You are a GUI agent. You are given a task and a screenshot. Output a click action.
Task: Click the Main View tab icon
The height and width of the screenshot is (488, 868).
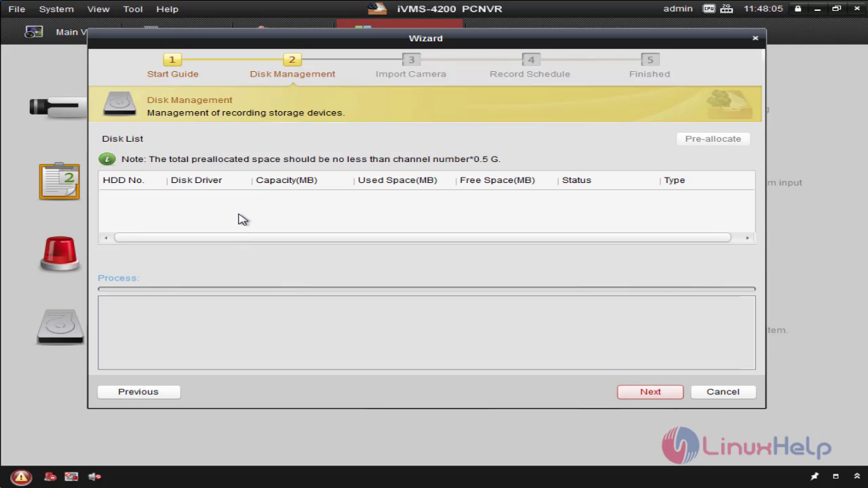[x=34, y=32]
